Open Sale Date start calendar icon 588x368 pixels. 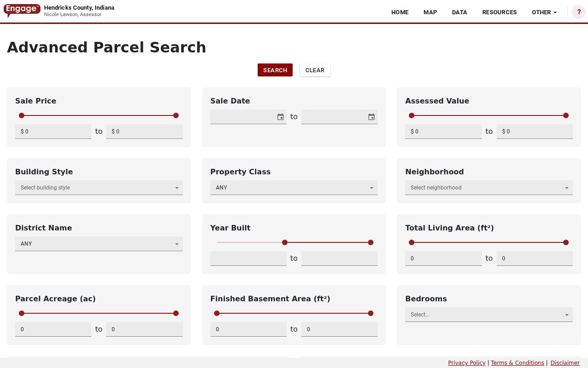tap(281, 117)
